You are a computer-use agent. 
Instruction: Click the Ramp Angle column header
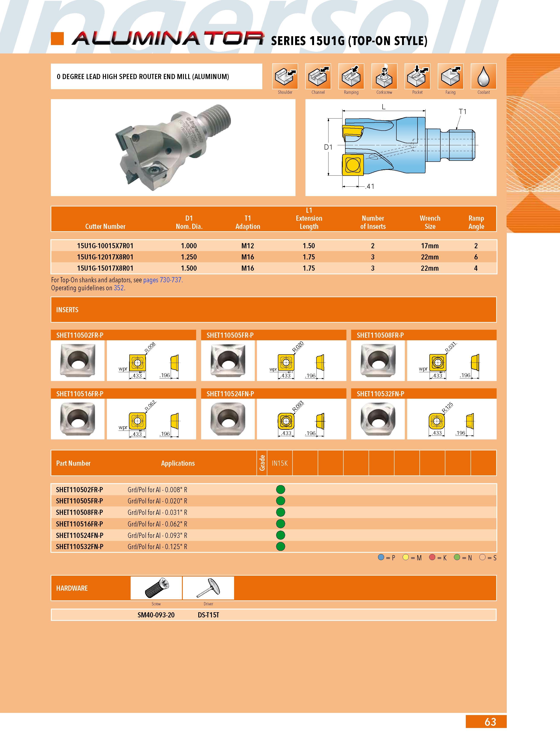476,222
